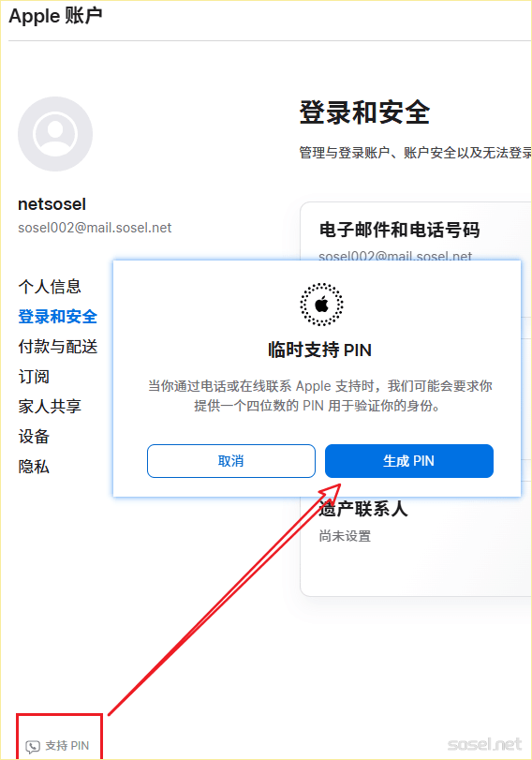Image resolution: width=532 pixels, height=760 pixels.
Task: Go to 付款与配送 section
Action: click(58, 347)
